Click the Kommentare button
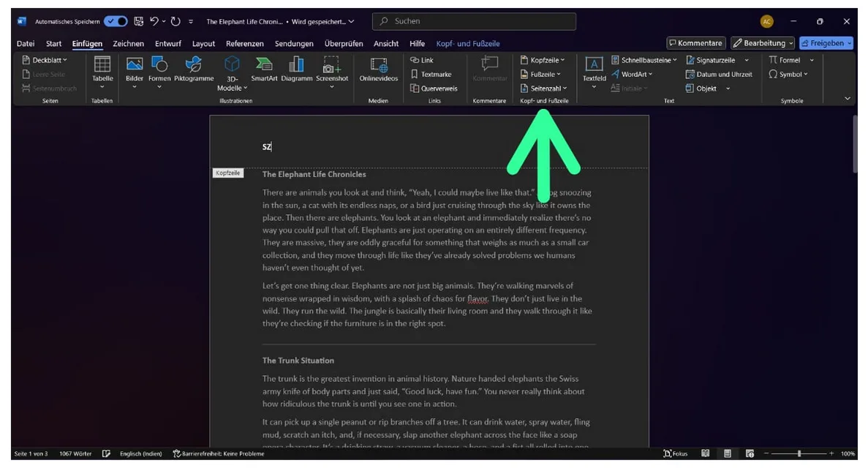Image resolution: width=868 pixels, height=471 pixels. (695, 43)
